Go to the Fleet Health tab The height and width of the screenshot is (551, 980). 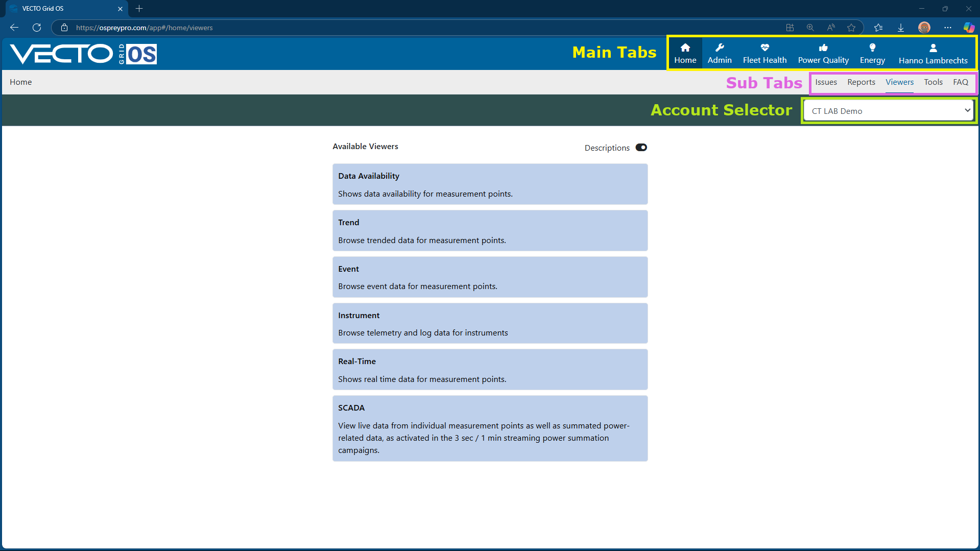[x=764, y=53]
